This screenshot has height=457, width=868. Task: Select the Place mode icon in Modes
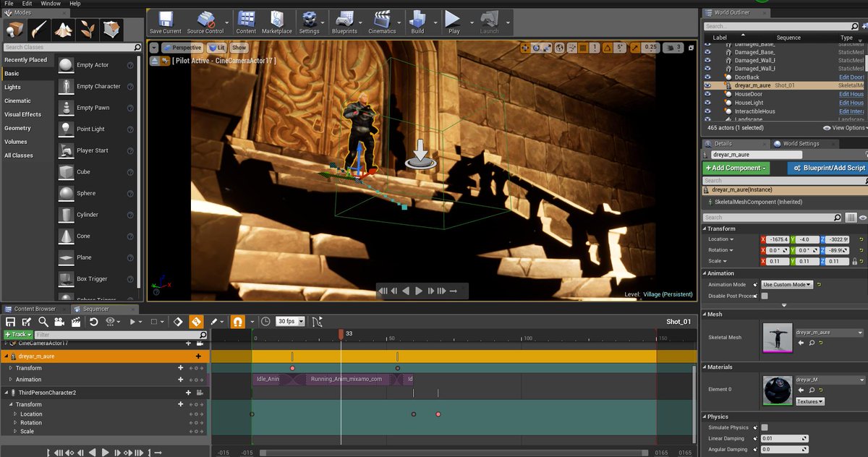click(x=14, y=30)
